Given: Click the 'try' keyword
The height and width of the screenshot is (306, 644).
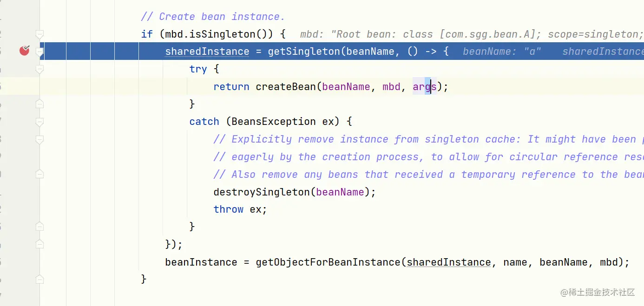Looking at the screenshot, I should coord(198,69).
